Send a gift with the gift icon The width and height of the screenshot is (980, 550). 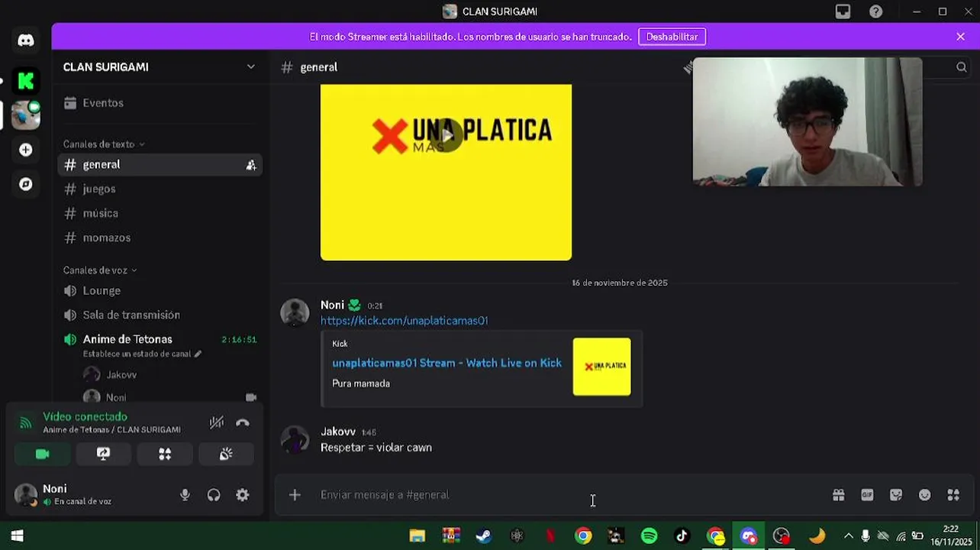pyautogui.click(x=839, y=495)
